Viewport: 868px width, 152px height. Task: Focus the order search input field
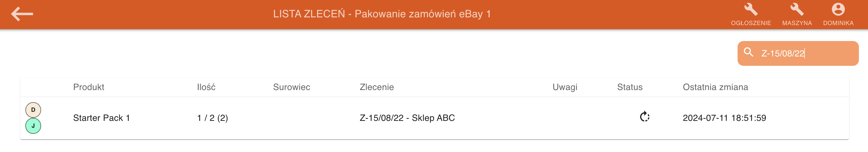pyautogui.click(x=805, y=53)
